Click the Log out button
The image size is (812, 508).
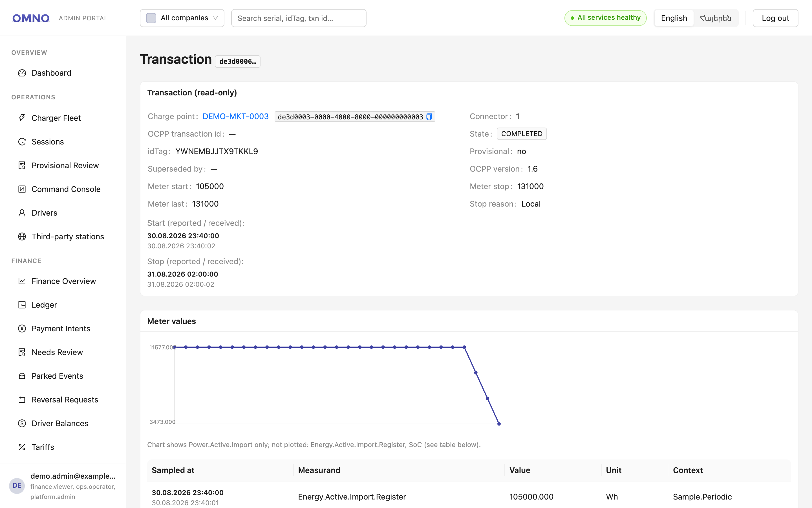(775, 18)
